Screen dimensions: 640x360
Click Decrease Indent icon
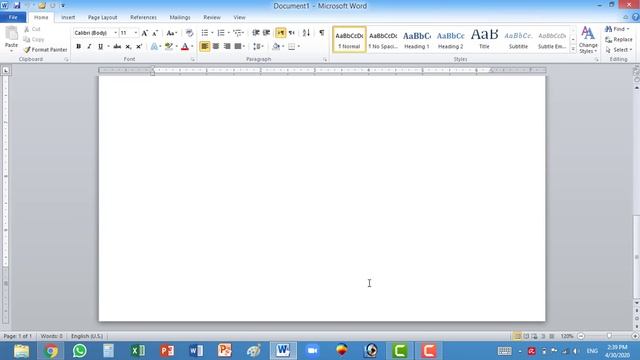click(x=256, y=33)
